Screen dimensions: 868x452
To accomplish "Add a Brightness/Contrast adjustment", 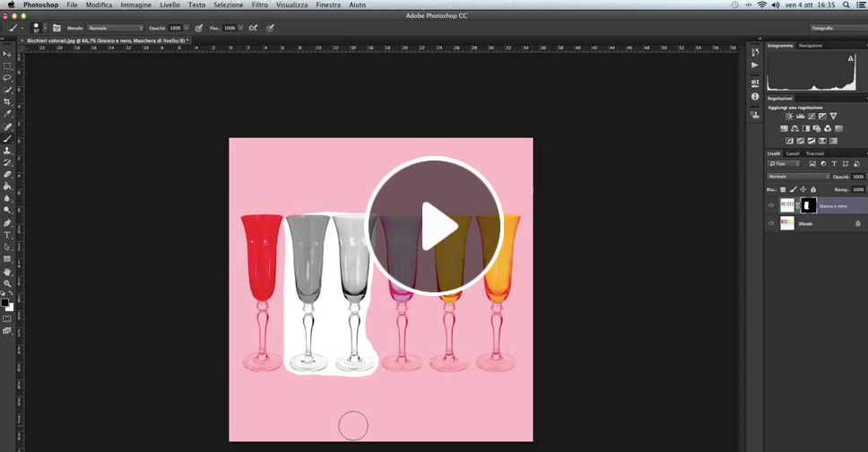I will click(x=789, y=117).
